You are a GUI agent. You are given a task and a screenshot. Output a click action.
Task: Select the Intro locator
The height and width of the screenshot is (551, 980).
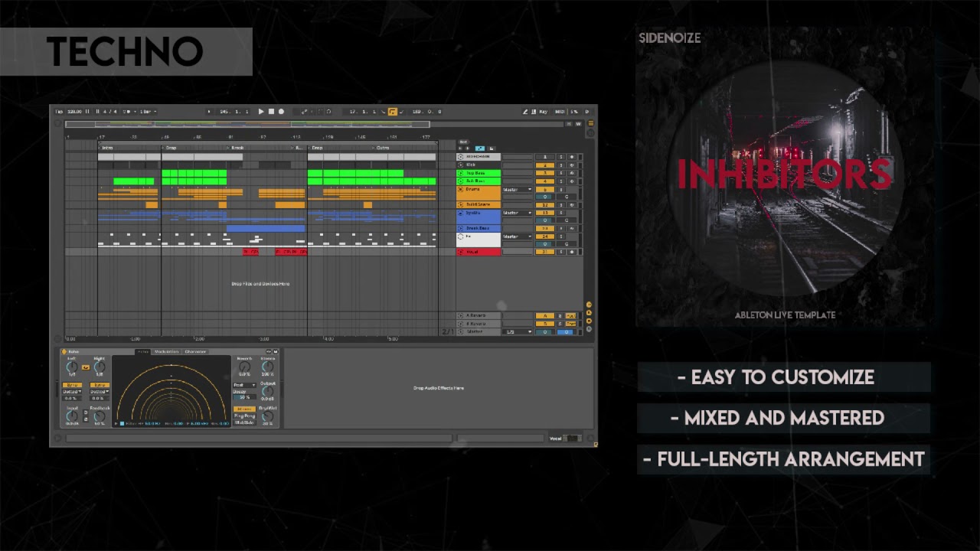[107, 148]
